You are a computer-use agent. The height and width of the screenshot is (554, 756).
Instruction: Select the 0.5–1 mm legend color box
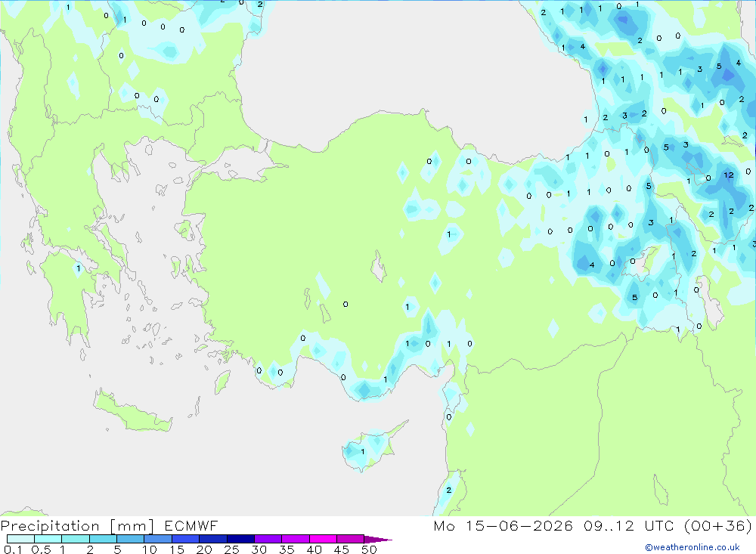point(48,539)
